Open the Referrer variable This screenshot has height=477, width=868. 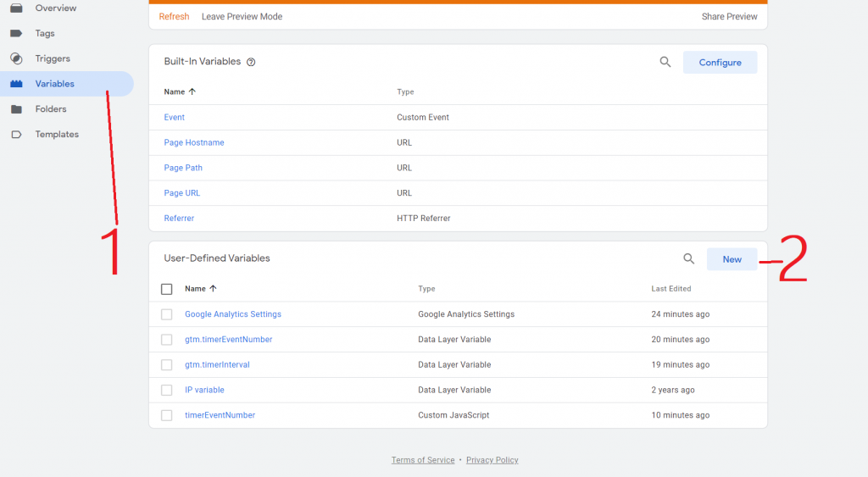click(x=179, y=218)
